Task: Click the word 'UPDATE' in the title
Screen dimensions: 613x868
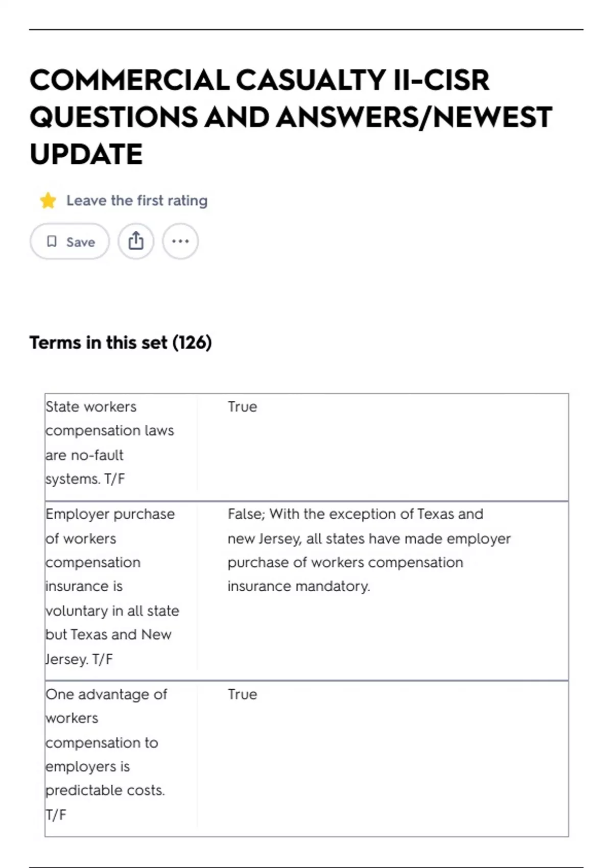Action: click(x=86, y=154)
